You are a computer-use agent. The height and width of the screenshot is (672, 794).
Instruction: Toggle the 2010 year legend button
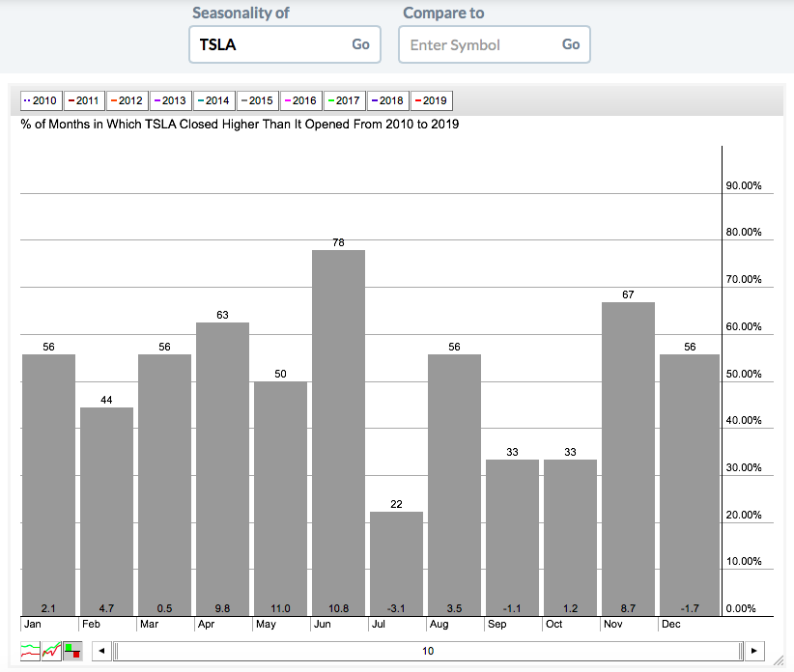[42, 100]
